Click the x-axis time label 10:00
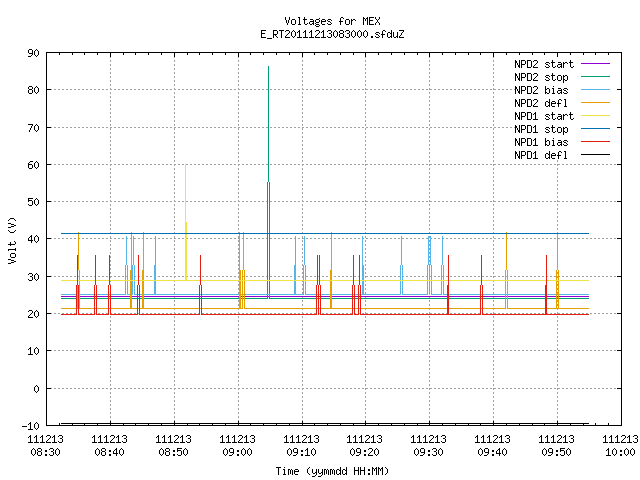Viewport: 640px width, 480px height. (620, 453)
